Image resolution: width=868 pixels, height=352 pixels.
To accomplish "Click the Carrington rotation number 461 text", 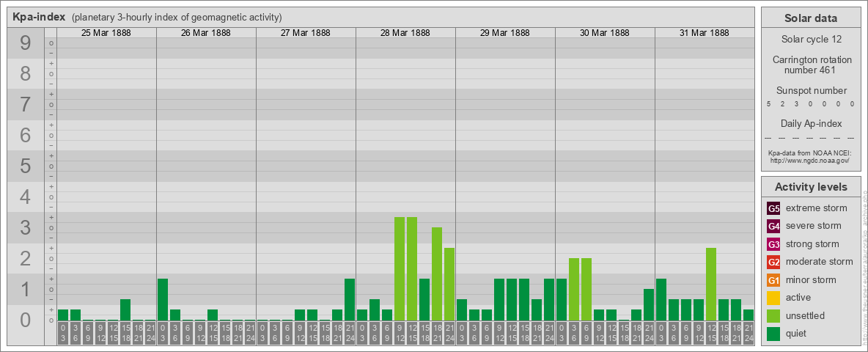I will tap(811, 65).
